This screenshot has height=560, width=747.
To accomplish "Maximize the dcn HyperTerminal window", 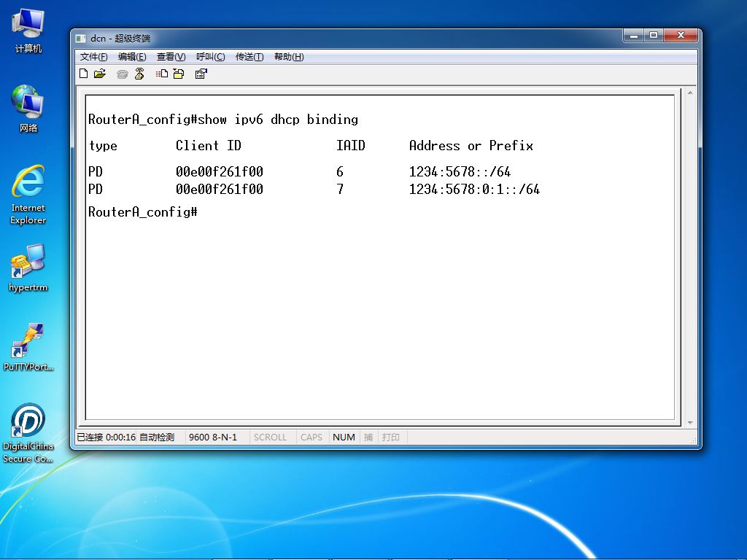I will pos(654,36).
